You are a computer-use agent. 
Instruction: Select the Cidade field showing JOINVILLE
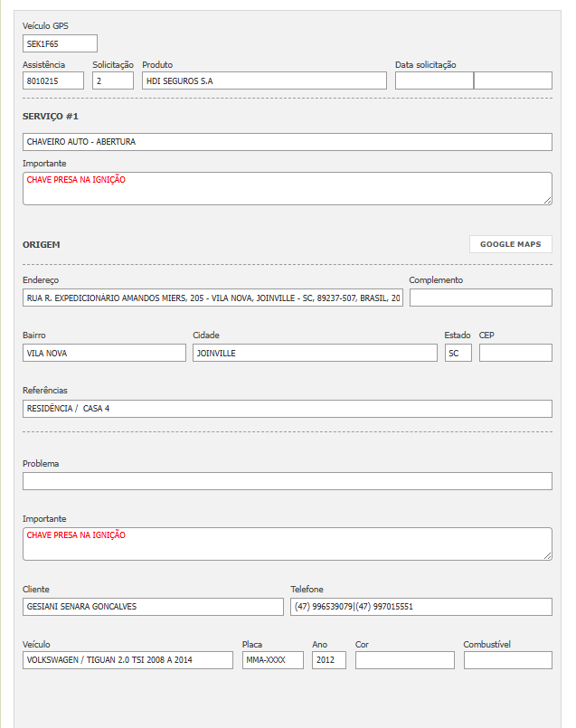click(x=315, y=353)
